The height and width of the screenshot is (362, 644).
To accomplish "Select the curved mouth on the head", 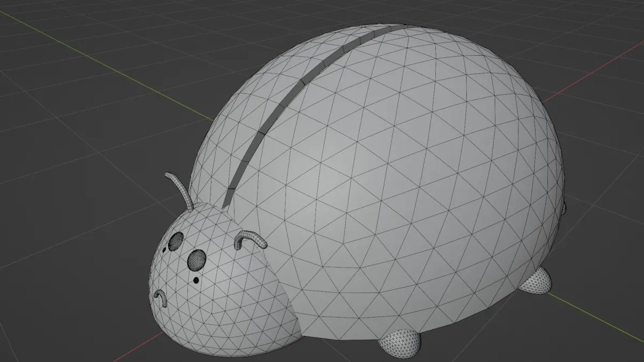I will (x=160, y=298).
